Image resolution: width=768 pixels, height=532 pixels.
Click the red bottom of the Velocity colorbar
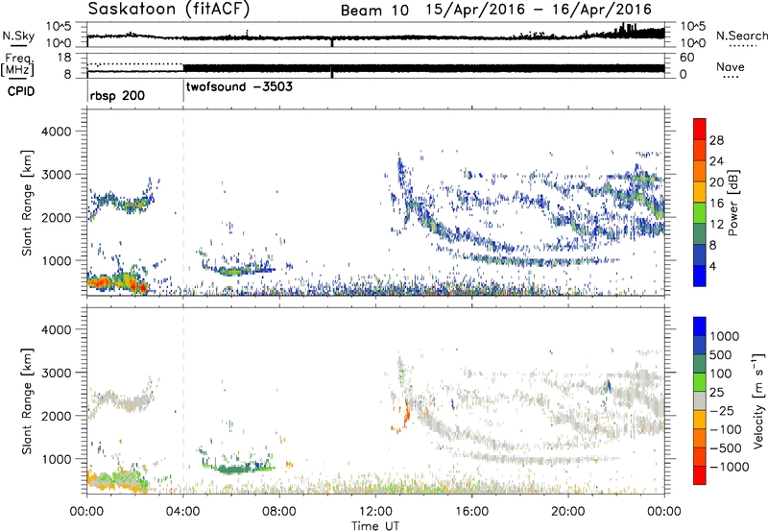[x=700, y=475]
